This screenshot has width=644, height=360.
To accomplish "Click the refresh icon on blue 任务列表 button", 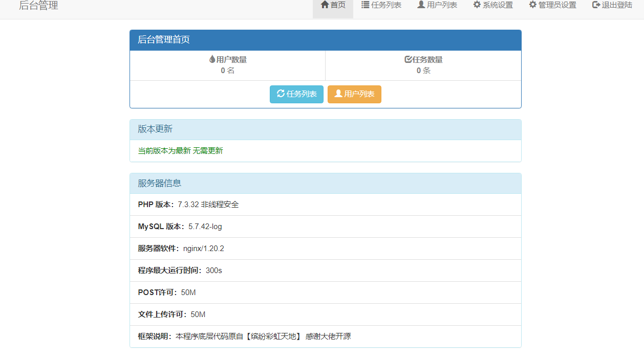I will [x=281, y=94].
